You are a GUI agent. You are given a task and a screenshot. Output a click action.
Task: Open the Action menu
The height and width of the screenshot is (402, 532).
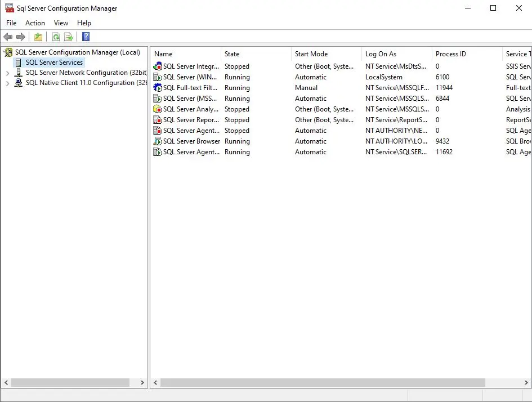[x=35, y=23]
